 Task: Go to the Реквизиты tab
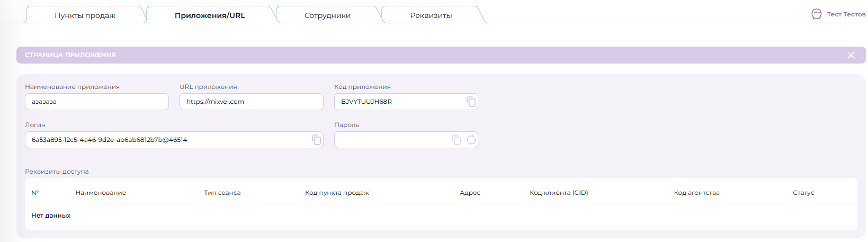[431, 15]
